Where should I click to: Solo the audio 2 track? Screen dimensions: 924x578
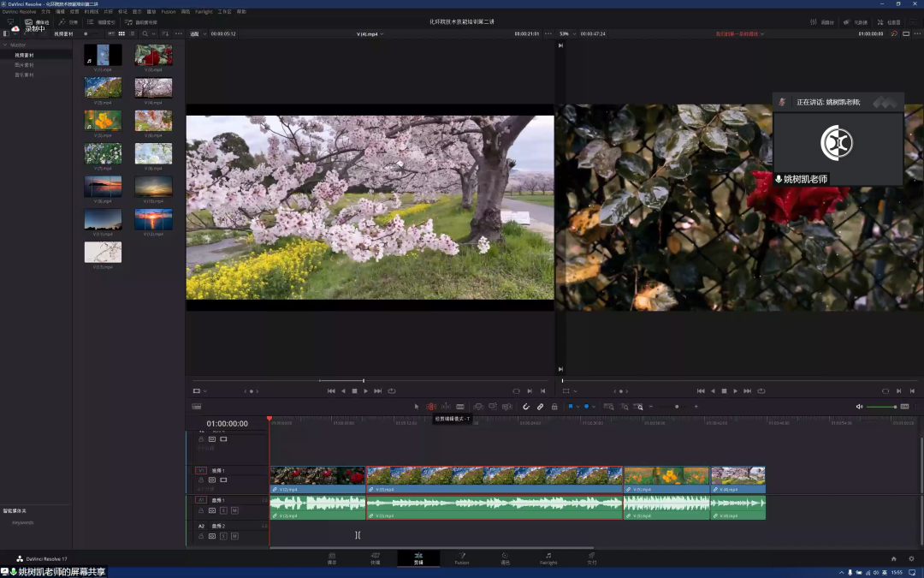(x=223, y=536)
